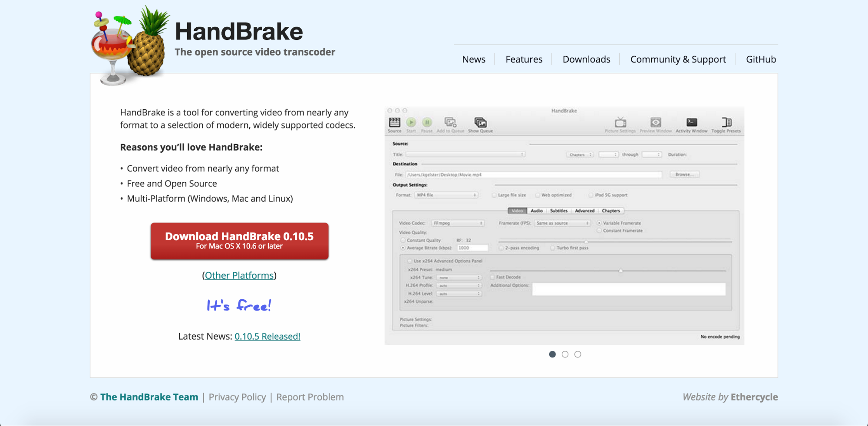Open Community & Support

coord(678,59)
